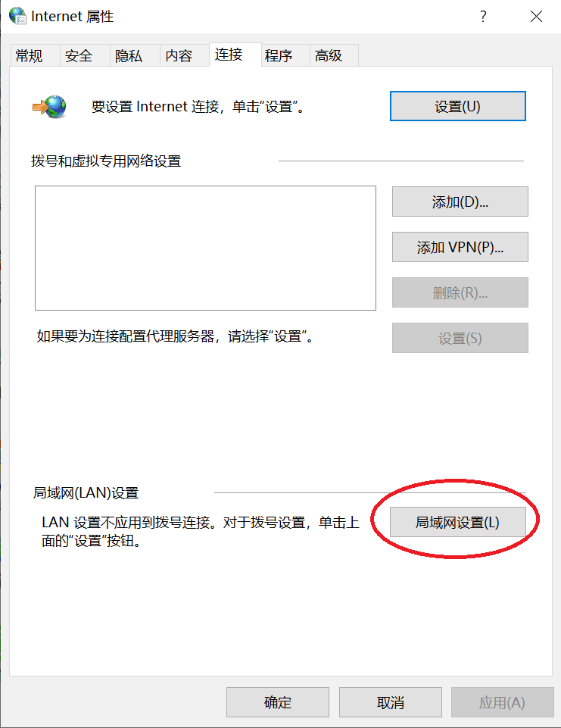The image size is (561, 728).
Task: Click the question mark help icon
Action: click(483, 17)
